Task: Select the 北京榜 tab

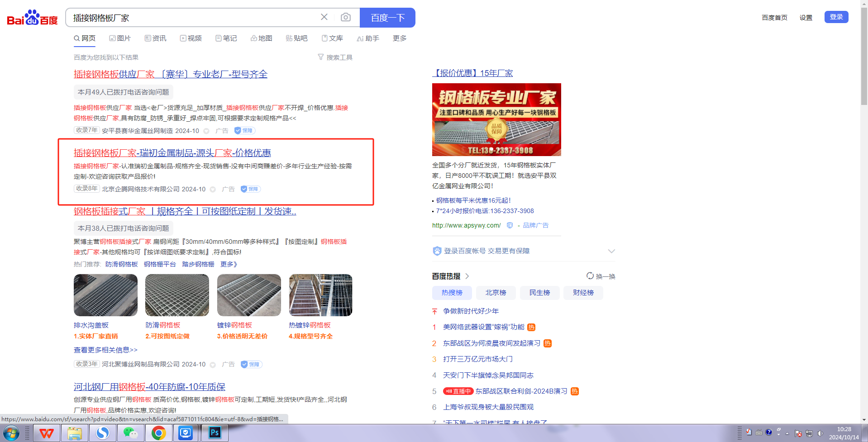Action: [496, 293]
